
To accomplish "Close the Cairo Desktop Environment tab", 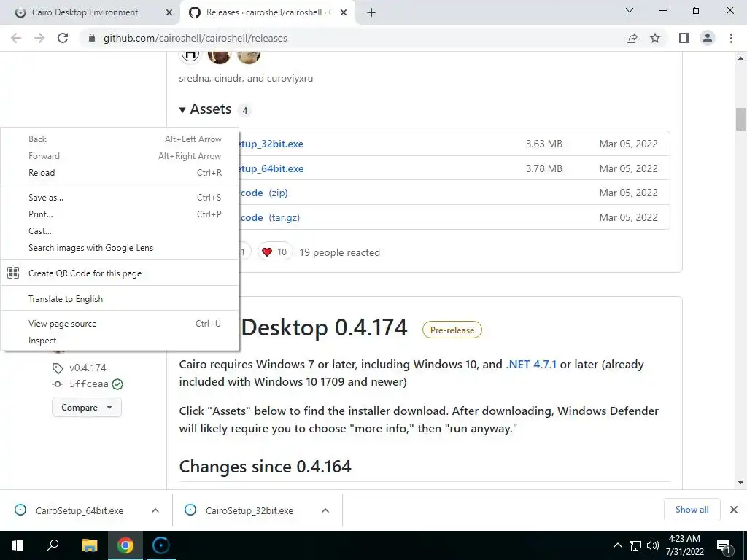I will 169,12.
